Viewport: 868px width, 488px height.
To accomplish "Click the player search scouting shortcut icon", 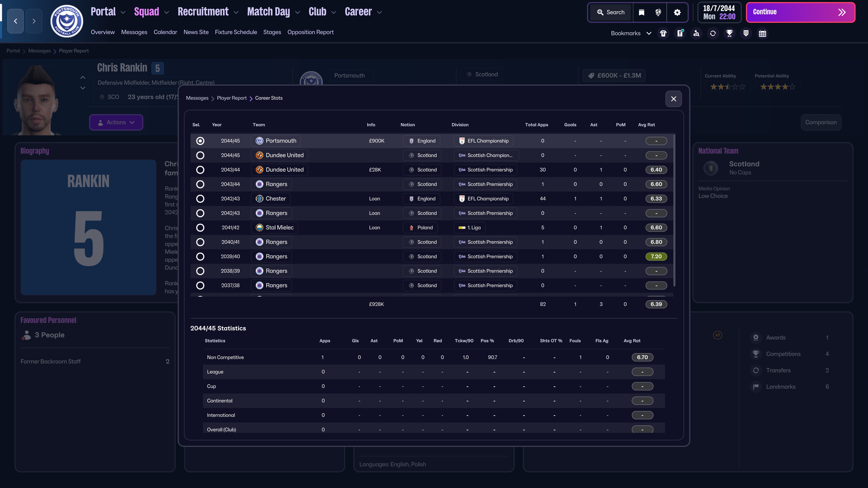I will [696, 33].
